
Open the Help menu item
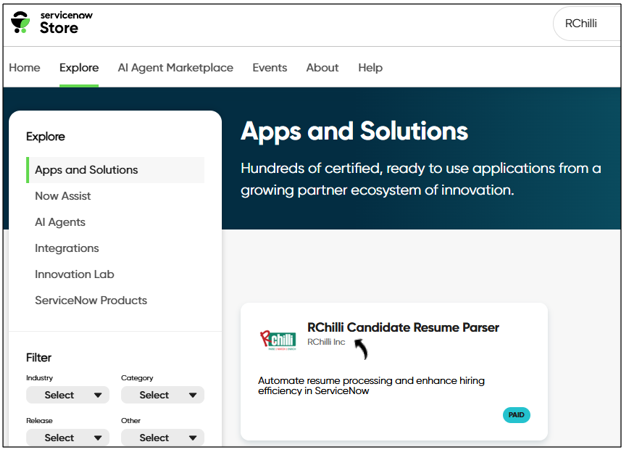tap(370, 68)
